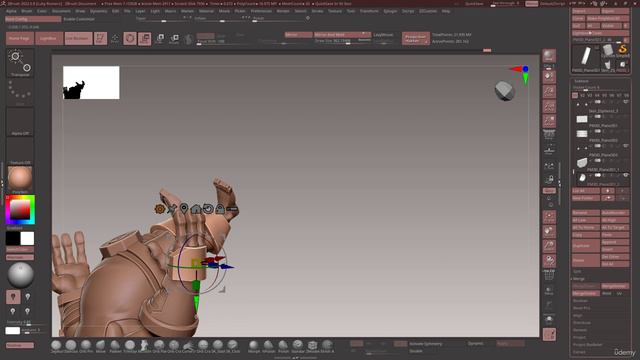Expand the Distribute section
640x360 pixels.
click(582, 323)
